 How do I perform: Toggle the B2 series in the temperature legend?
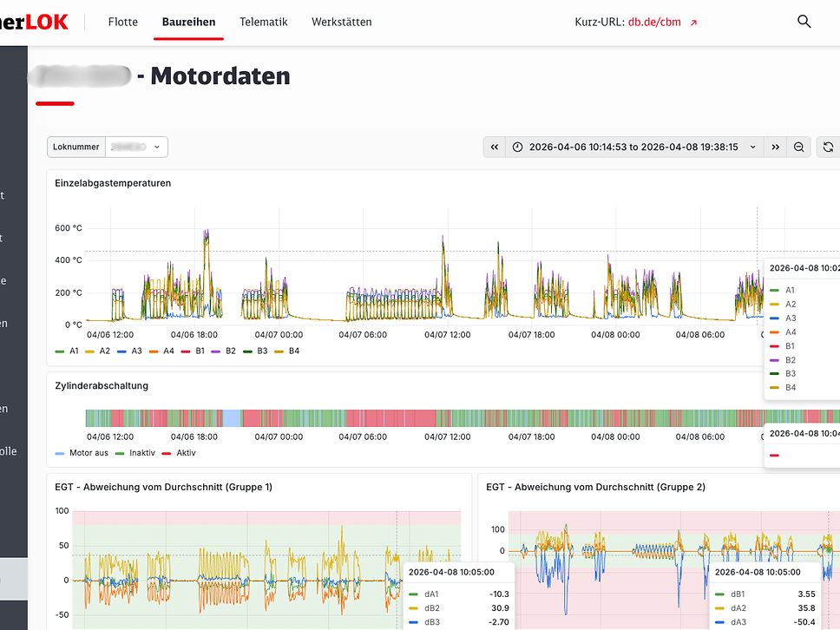[x=223, y=351]
